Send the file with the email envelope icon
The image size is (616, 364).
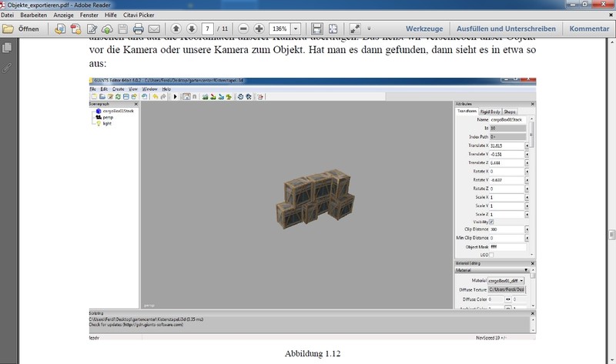(154, 29)
